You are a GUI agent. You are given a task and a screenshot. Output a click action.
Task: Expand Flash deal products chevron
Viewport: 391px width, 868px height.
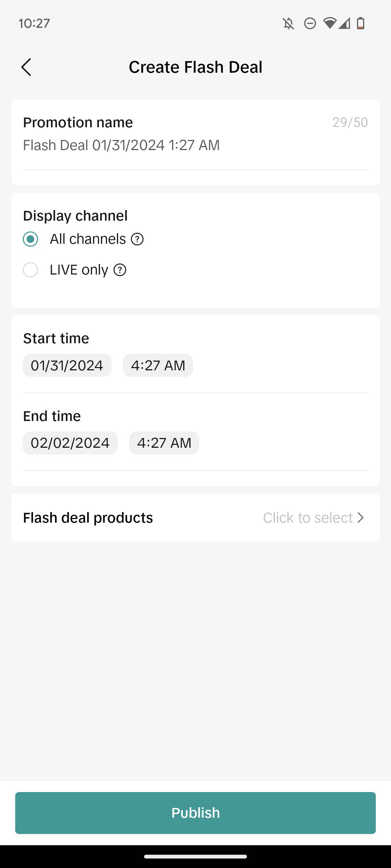(361, 518)
